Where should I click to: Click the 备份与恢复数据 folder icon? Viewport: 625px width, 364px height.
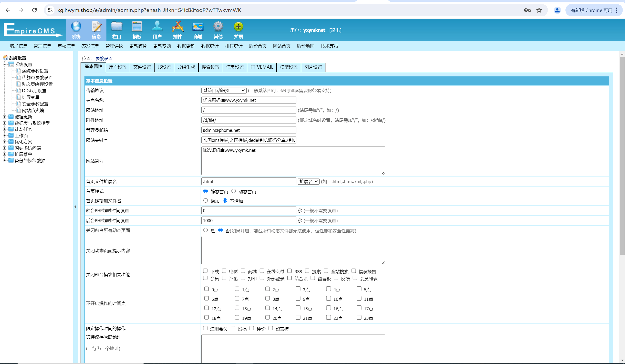pyautogui.click(x=11, y=160)
